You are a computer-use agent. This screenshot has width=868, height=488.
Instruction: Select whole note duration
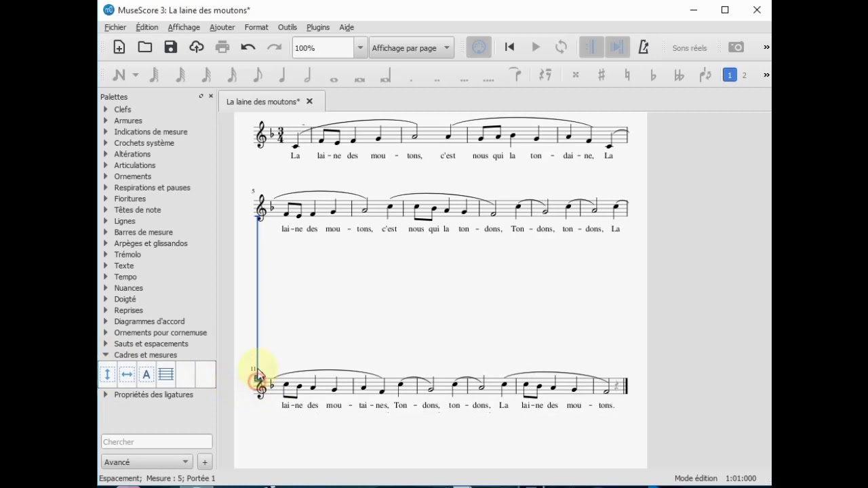click(x=334, y=79)
